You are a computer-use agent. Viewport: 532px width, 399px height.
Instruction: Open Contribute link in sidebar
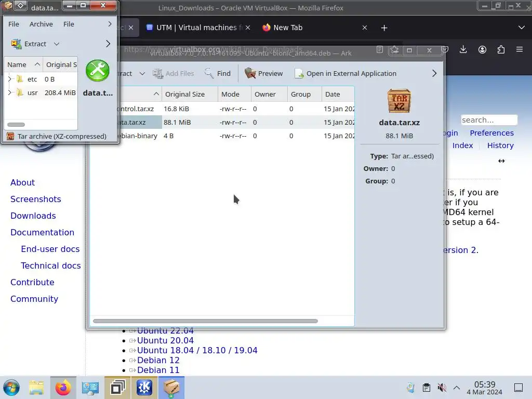tap(32, 282)
